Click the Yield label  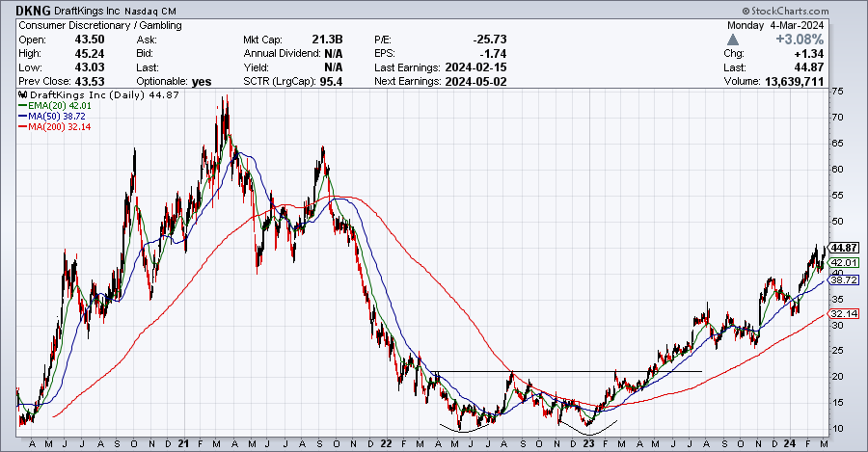[257, 67]
